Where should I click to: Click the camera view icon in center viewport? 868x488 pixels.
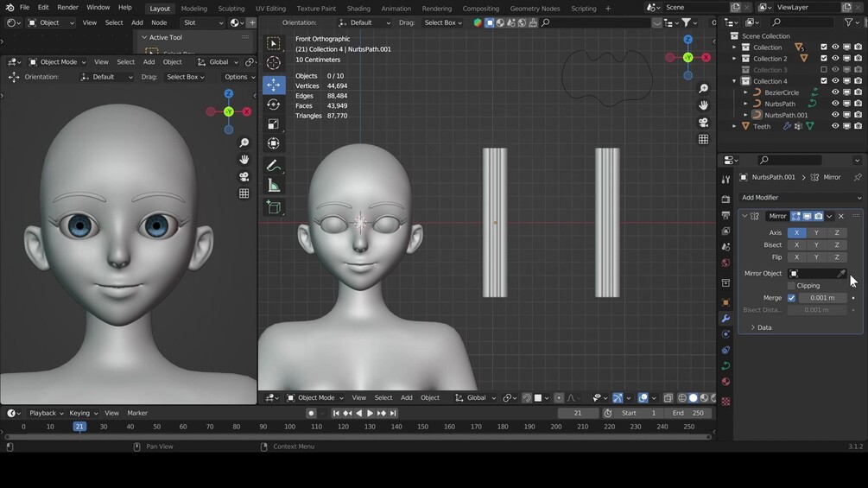pyautogui.click(x=704, y=123)
